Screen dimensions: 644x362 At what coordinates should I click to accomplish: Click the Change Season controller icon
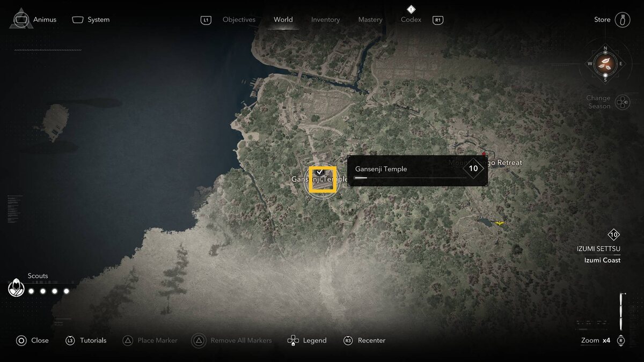coord(623,102)
